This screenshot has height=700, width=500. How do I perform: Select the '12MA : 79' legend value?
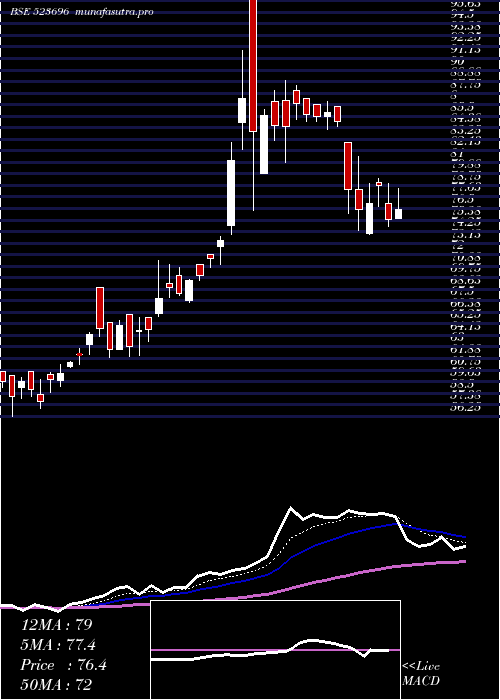click(56, 625)
